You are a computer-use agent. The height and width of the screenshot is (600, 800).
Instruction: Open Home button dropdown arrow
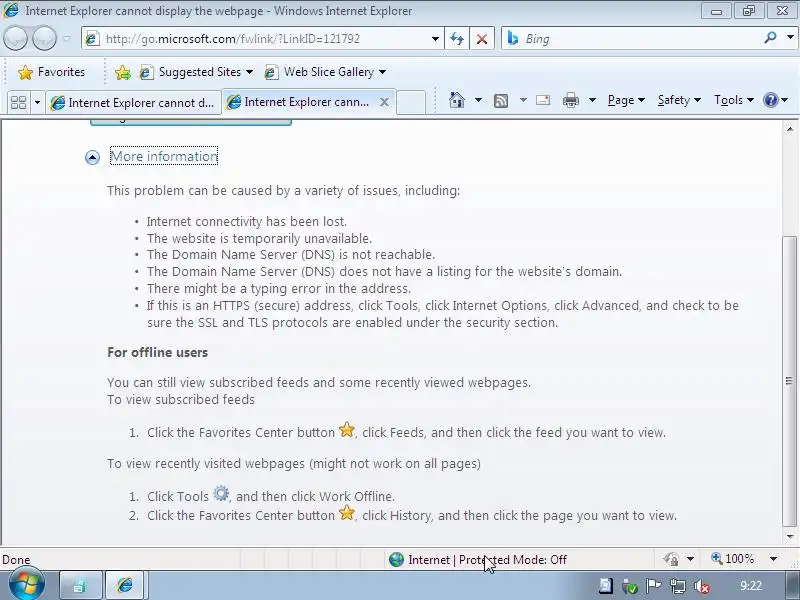point(478,100)
